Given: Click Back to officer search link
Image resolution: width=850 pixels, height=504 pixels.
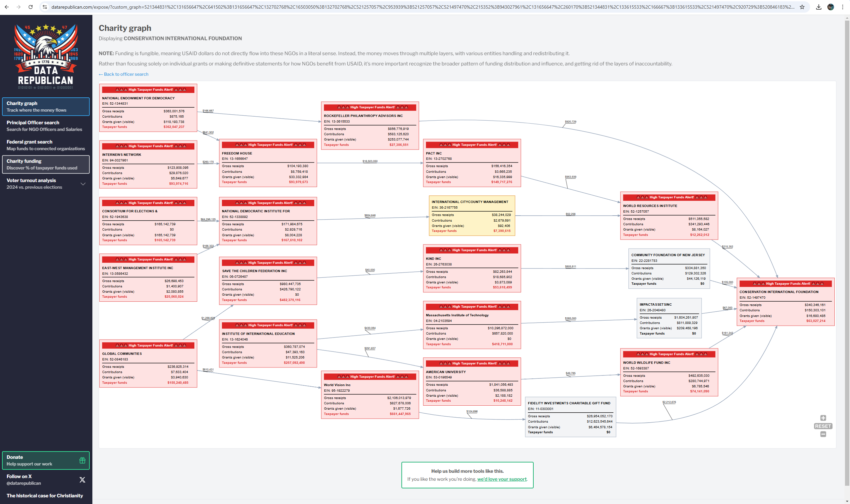Looking at the screenshot, I should coord(124,74).
